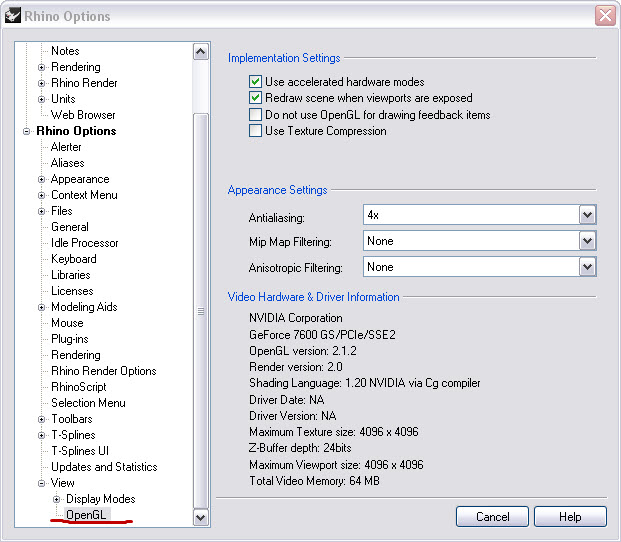The image size is (621, 542).
Task: Expand the Modeling Aids node
Action: click(x=42, y=308)
